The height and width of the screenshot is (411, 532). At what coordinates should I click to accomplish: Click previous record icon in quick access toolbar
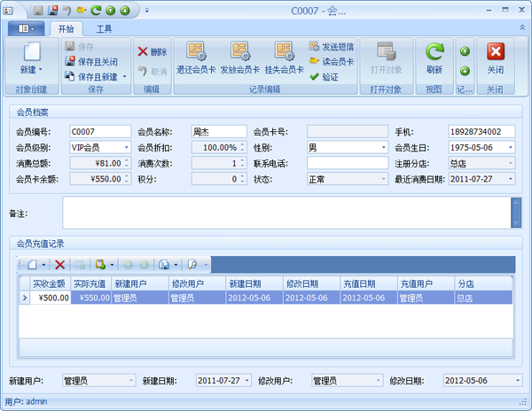(x=110, y=11)
